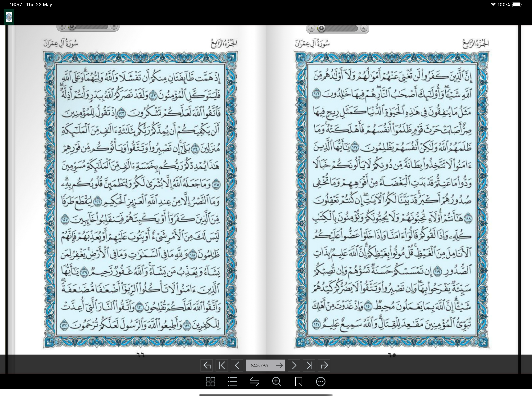Viewport: 532px width, 399px height.
Task: Seek in the right page audio progress bar
Action: pyautogui.click(x=338, y=28)
